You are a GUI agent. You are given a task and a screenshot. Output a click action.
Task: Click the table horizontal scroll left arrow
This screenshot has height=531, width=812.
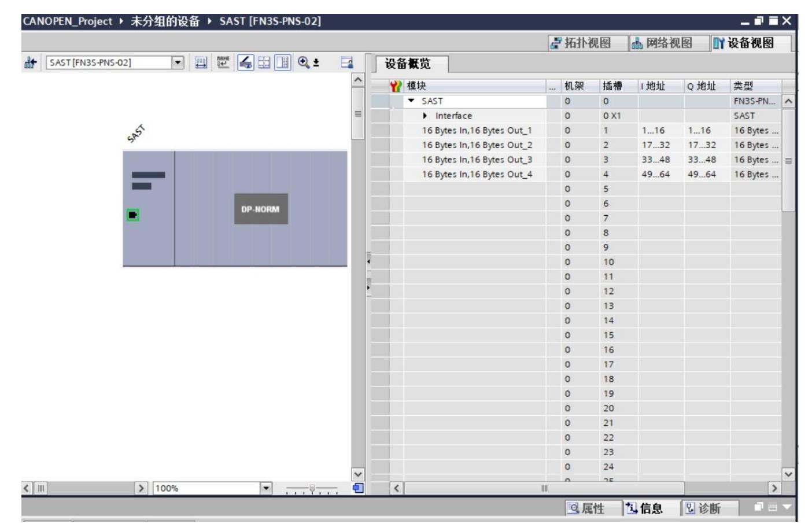coord(397,488)
